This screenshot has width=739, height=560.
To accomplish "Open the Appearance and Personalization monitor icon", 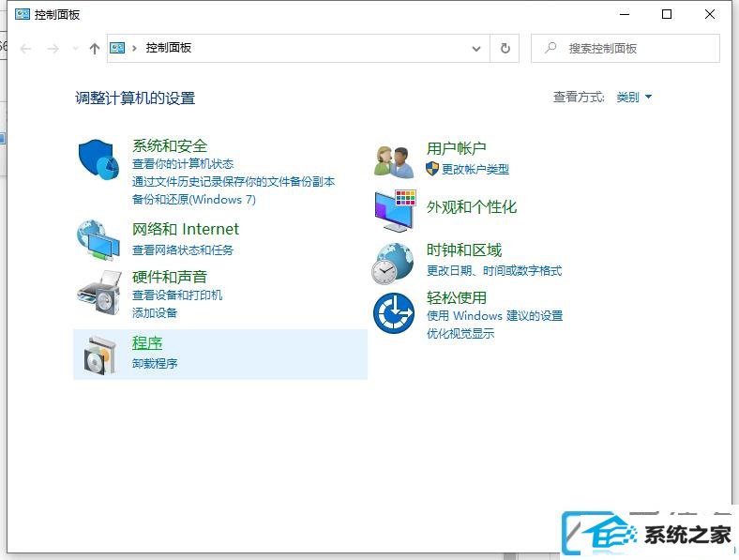I will [395, 211].
